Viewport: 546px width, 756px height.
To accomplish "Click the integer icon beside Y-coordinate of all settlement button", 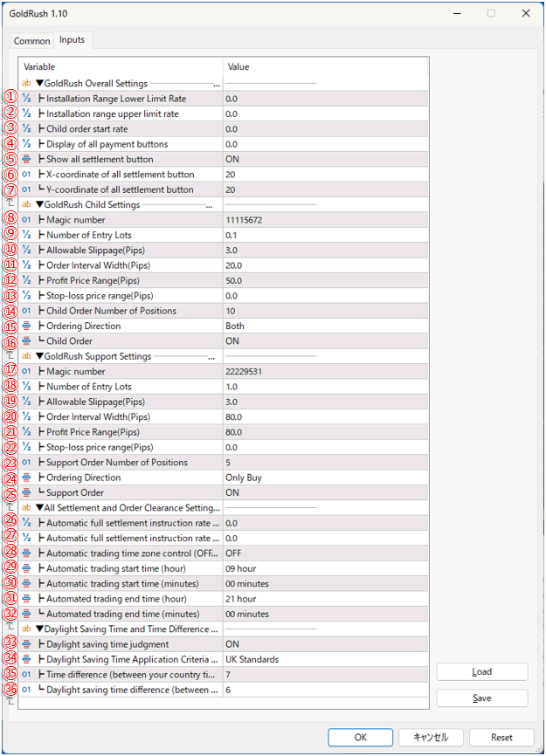I will (x=26, y=189).
